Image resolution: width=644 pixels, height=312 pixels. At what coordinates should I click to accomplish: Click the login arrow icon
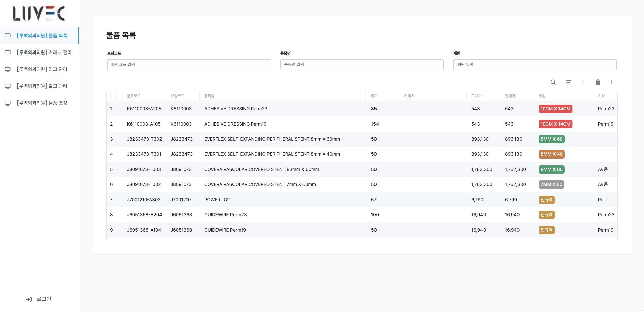[x=29, y=299]
